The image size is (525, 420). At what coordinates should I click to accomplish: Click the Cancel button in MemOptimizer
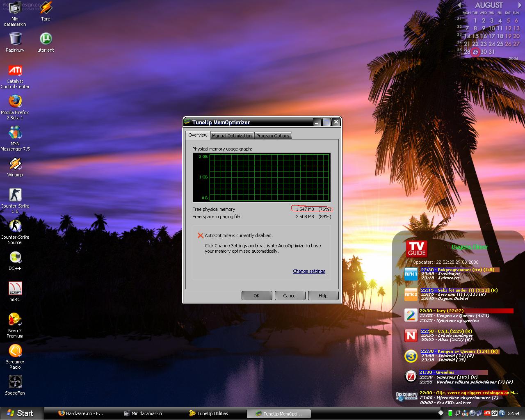290,295
